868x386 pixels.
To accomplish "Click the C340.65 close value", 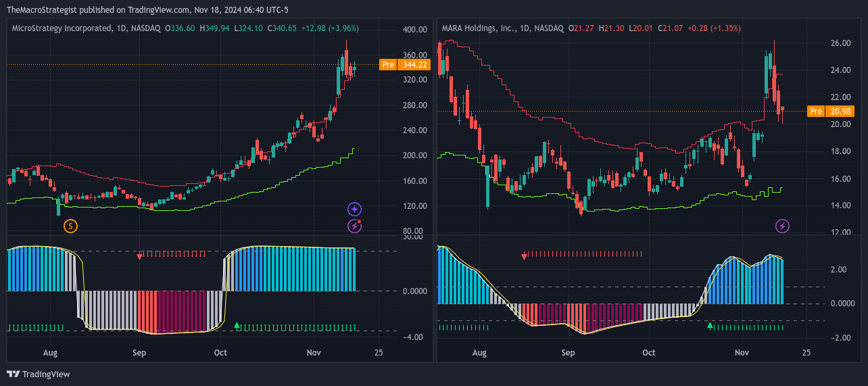I will click(x=283, y=28).
